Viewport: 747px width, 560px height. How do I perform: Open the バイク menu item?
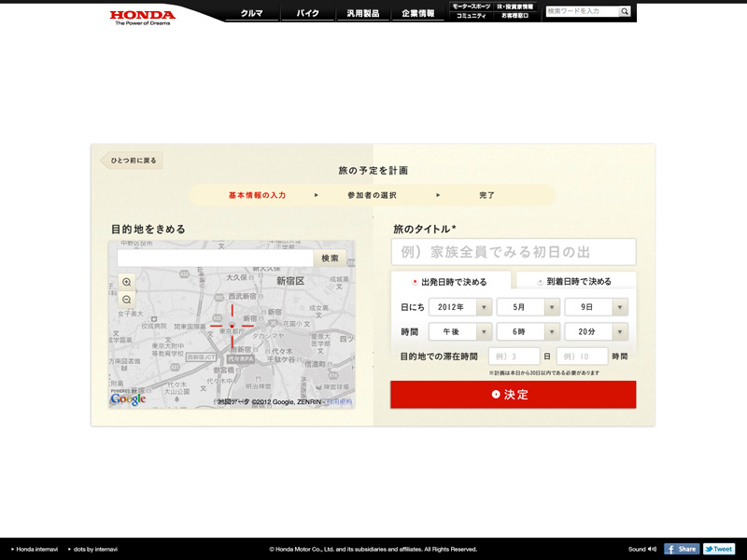[307, 13]
